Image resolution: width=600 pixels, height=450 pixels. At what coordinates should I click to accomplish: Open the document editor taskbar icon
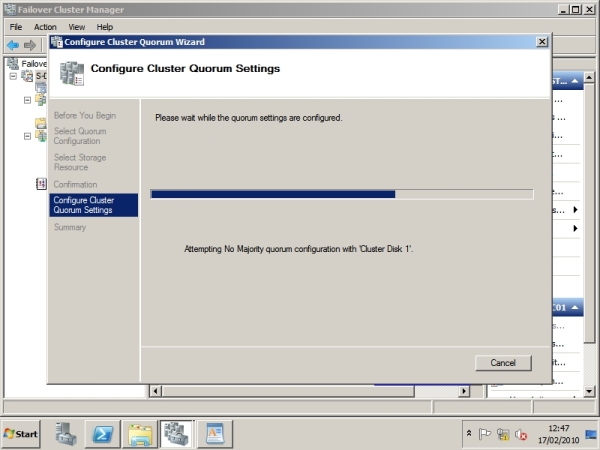coord(215,434)
